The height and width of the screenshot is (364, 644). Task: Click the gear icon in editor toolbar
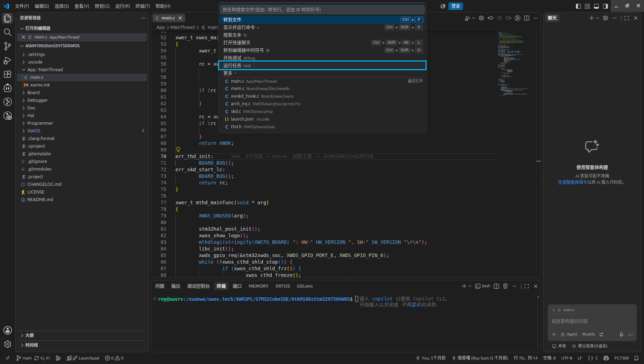(x=481, y=18)
